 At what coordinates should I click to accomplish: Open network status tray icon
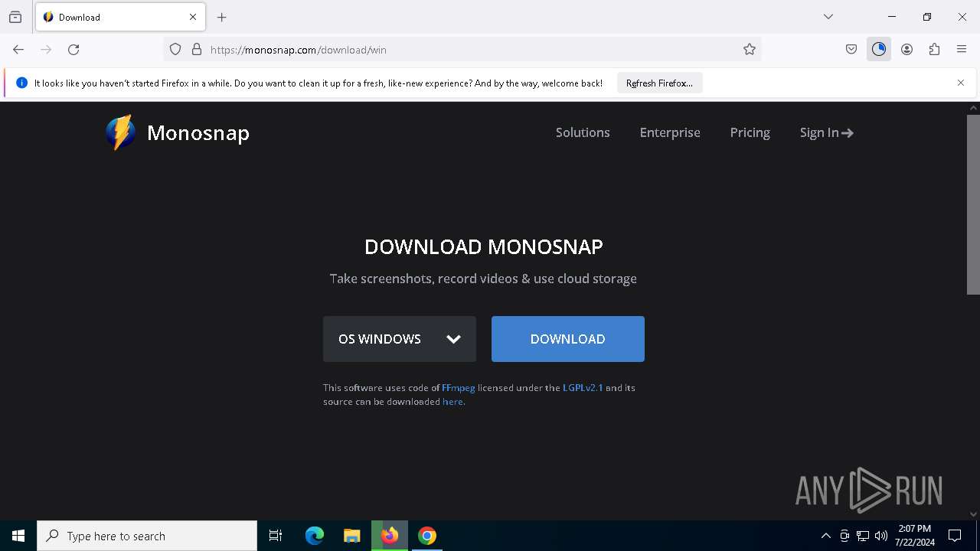(x=863, y=536)
